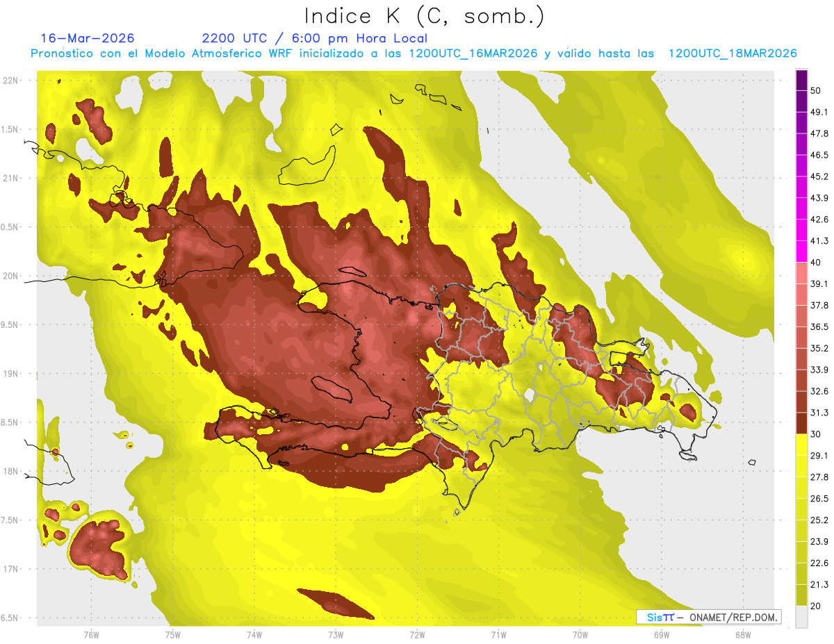Click the initialization time '1200UTC_16MAR2026'
Image resolution: width=834 pixels, height=644 pixels.
[473, 53]
